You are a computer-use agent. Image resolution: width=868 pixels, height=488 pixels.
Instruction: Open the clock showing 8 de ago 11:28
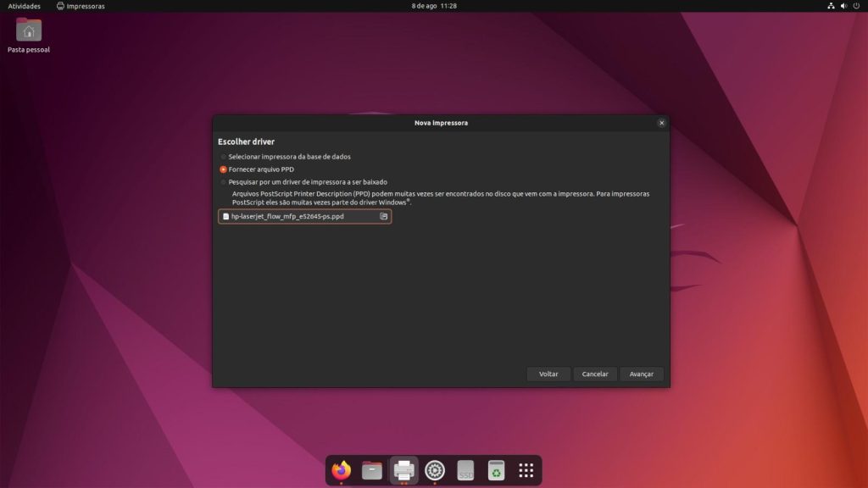tap(434, 6)
